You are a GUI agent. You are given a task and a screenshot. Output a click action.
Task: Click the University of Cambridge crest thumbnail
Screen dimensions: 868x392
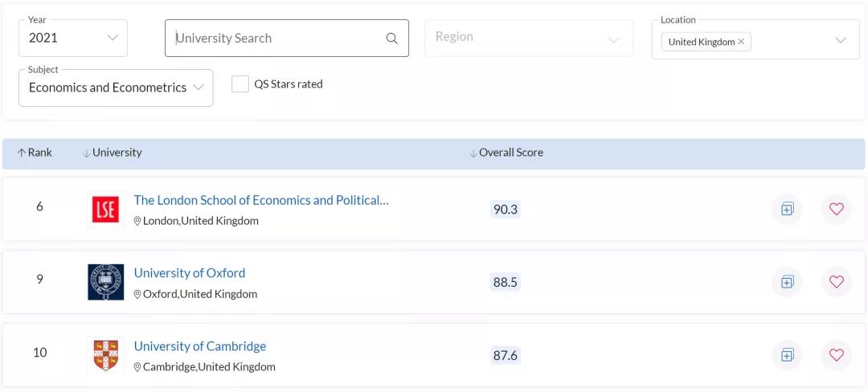[106, 355]
